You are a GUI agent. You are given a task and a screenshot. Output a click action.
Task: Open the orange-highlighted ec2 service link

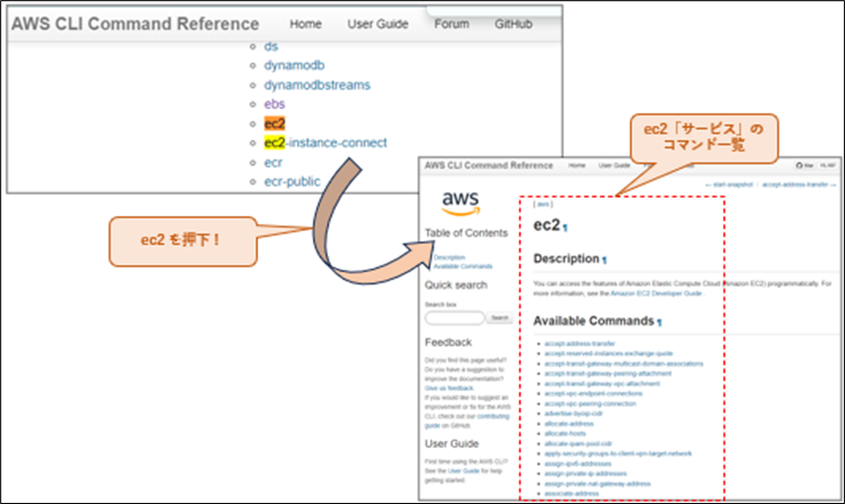point(274,123)
